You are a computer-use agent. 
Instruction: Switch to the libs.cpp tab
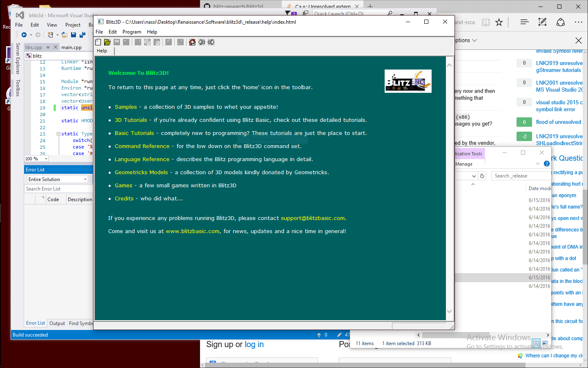pos(33,47)
